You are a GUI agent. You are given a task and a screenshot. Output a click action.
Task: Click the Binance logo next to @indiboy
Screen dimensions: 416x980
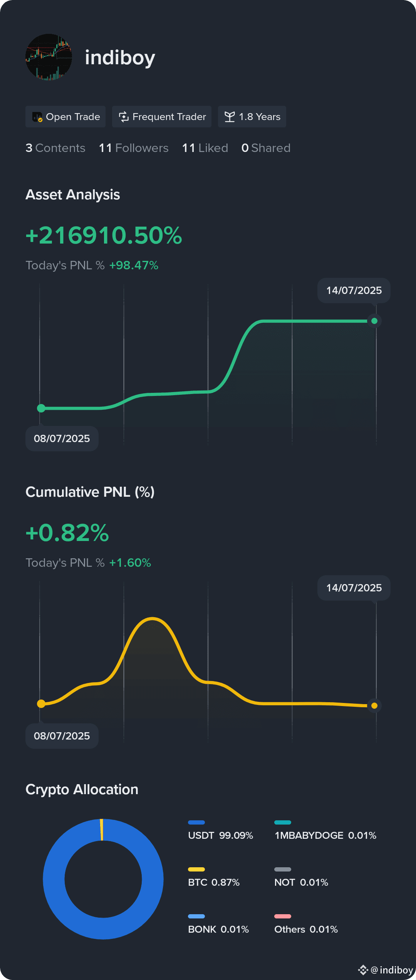click(363, 970)
